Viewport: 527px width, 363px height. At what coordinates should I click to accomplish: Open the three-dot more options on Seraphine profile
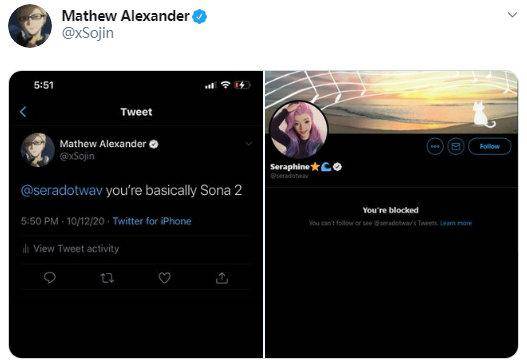tap(435, 147)
